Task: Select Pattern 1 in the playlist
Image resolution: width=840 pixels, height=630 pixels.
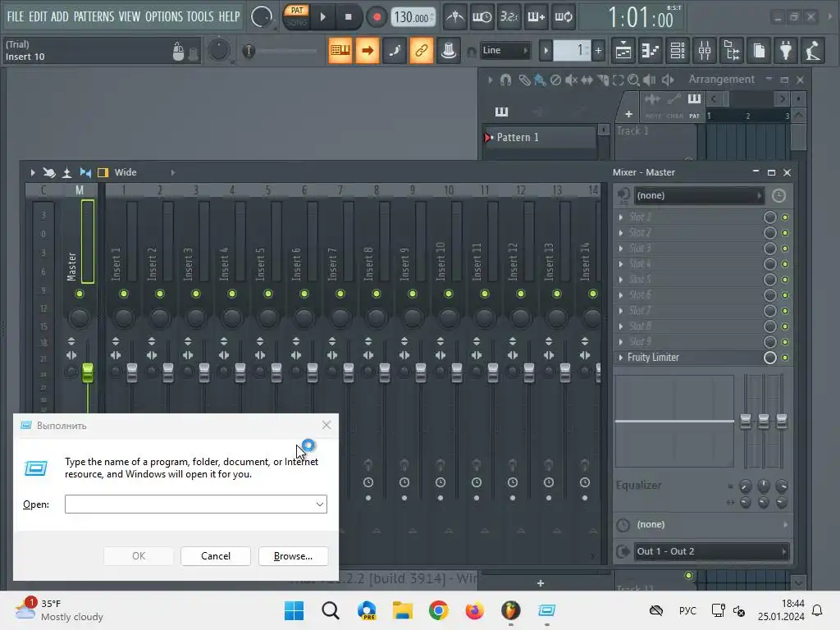Action: [540, 137]
